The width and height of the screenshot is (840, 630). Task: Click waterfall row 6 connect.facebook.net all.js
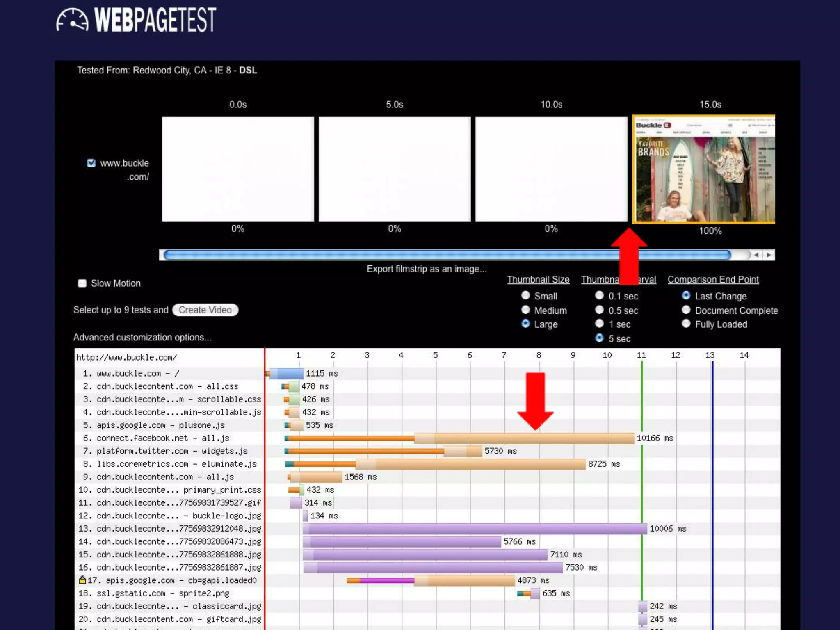point(163,438)
